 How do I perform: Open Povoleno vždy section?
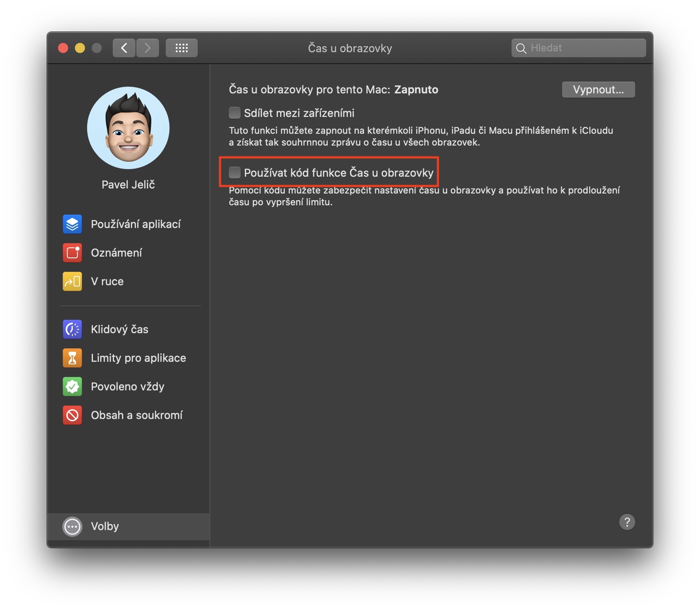pos(129,387)
